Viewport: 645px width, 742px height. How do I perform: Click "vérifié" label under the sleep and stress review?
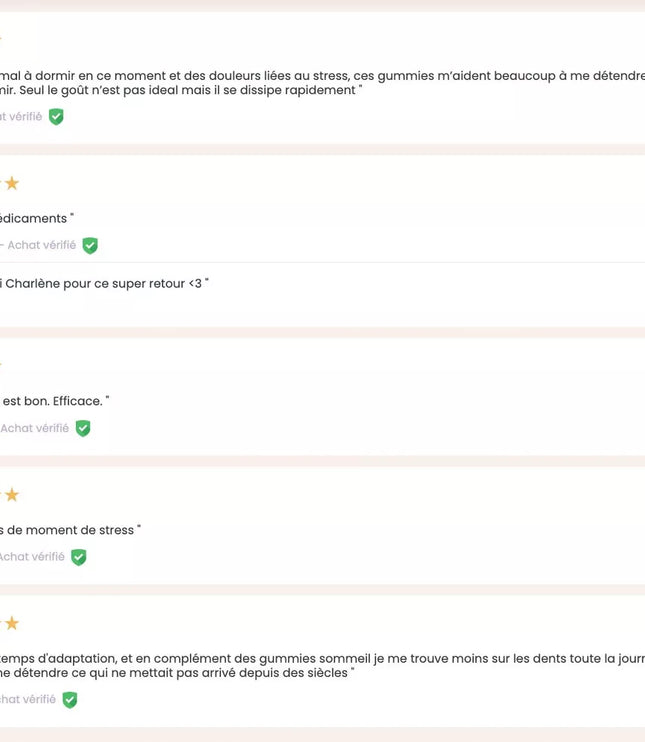(22, 117)
